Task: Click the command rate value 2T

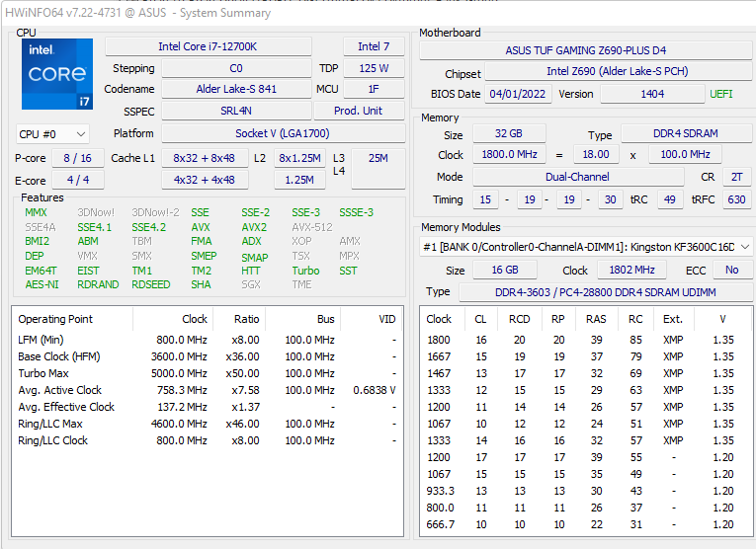Action: click(x=736, y=177)
